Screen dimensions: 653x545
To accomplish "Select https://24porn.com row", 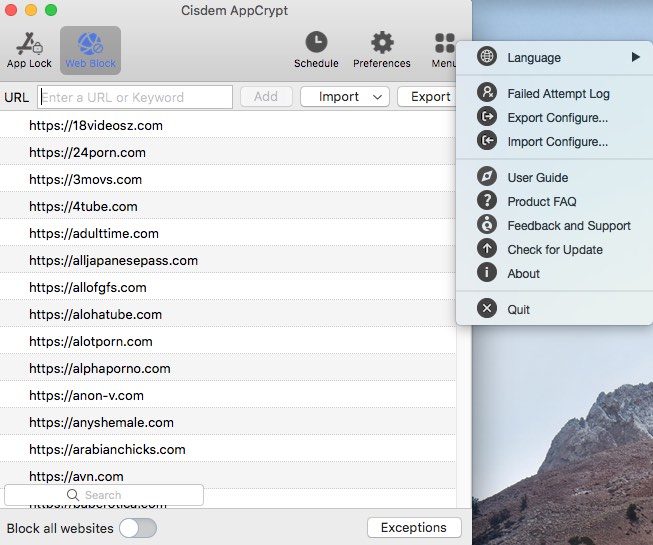I will click(227, 152).
